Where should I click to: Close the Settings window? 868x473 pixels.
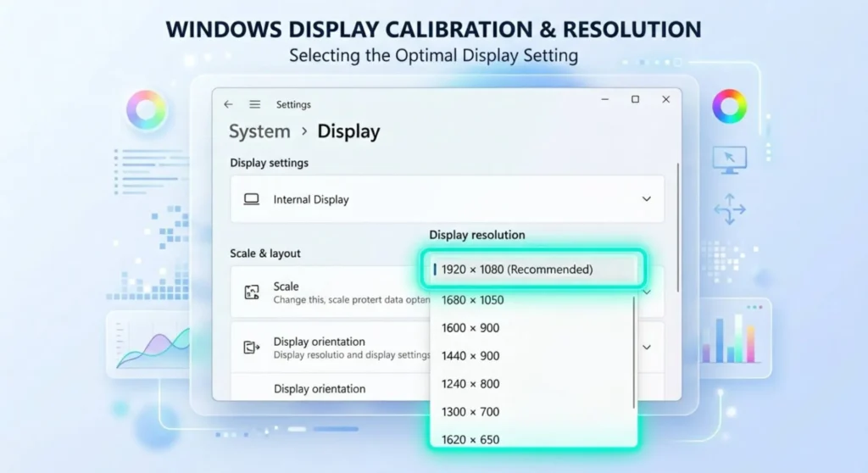tap(666, 99)
